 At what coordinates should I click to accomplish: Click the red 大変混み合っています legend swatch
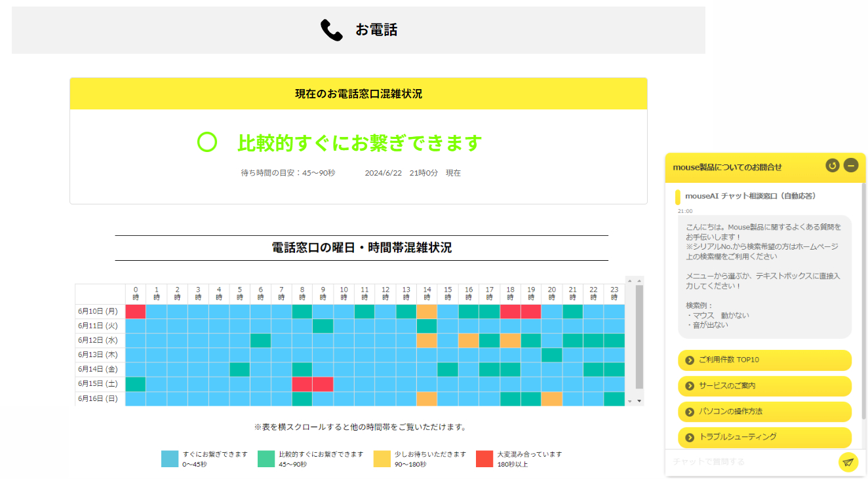(484, 459)
